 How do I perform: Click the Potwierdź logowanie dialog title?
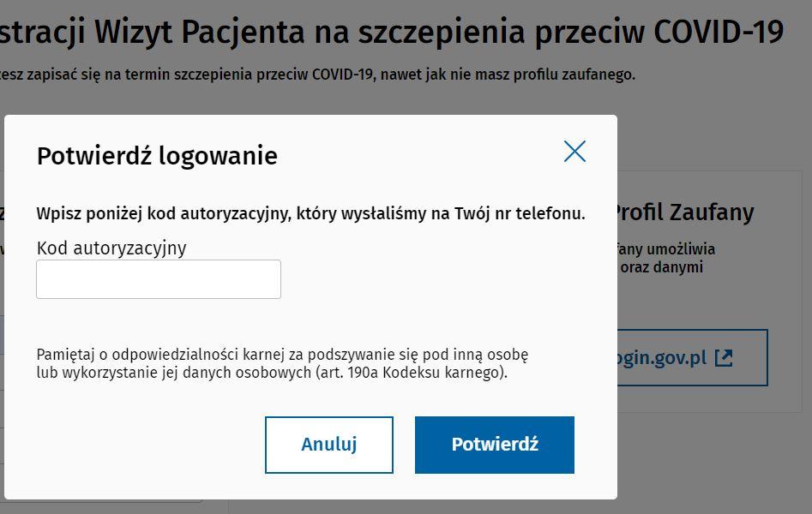coord(157,156)
